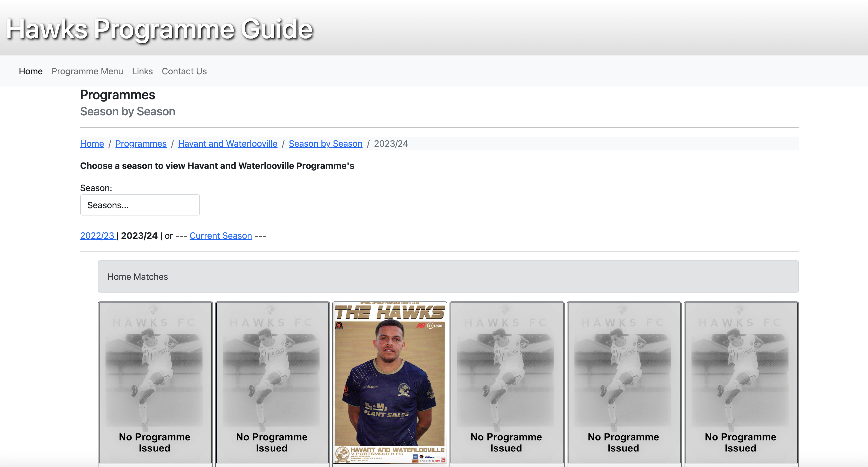Open the Seasons dropdown
This screenshot has width=868, height=467.
click(x=140, y=205)
